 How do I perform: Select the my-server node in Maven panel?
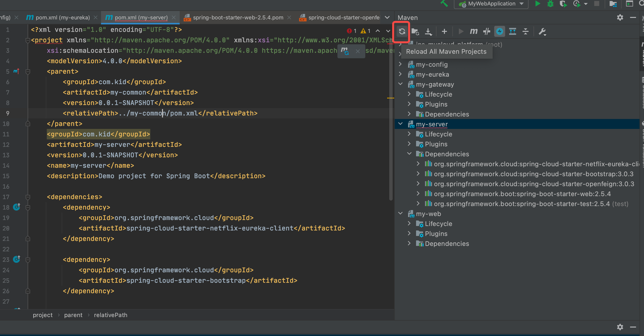coord(431,124)
